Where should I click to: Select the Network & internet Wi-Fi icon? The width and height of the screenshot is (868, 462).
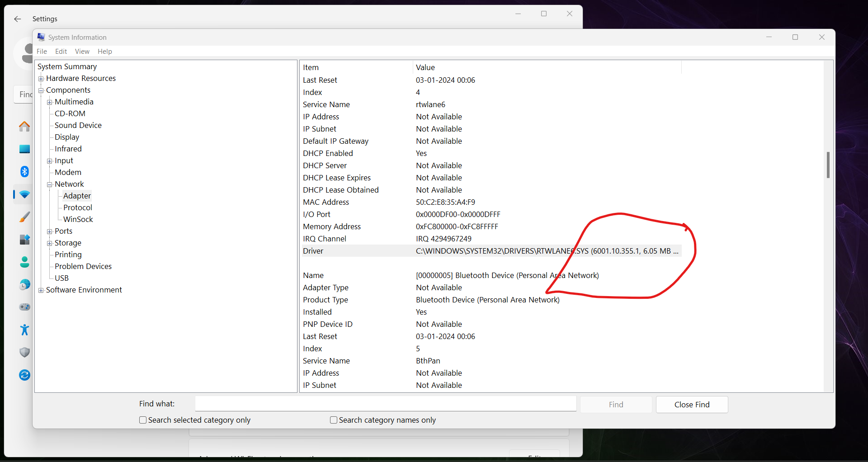(x=24, y=195)
